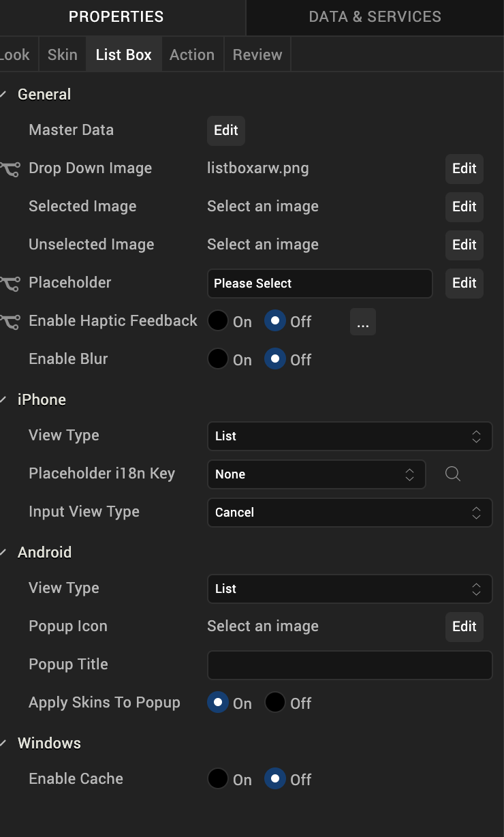Open the Placeholder i18n Key dropdown

(316, 474)
